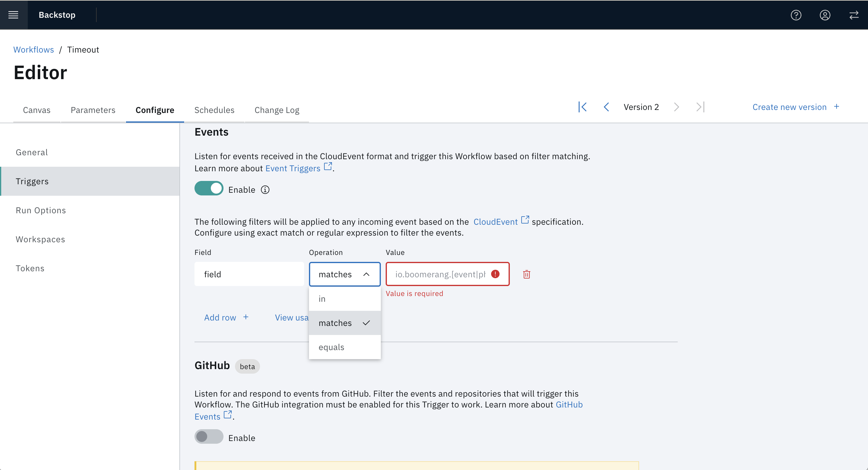Viewport: 868px width, 470px height.
Task: Enable the GitHub trigger toggle
Action: click(209, 437)
